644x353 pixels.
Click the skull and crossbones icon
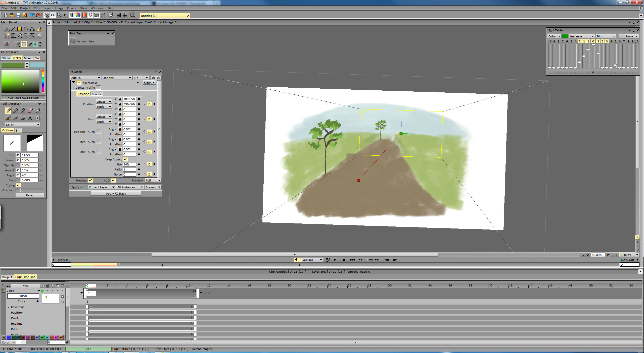(7, 44)
